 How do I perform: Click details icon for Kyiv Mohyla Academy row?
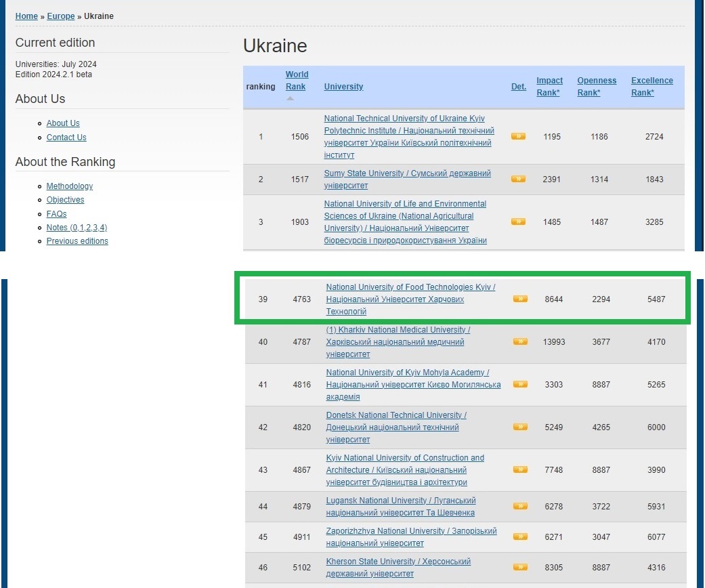pyautogui.click(x=520, y=384)
